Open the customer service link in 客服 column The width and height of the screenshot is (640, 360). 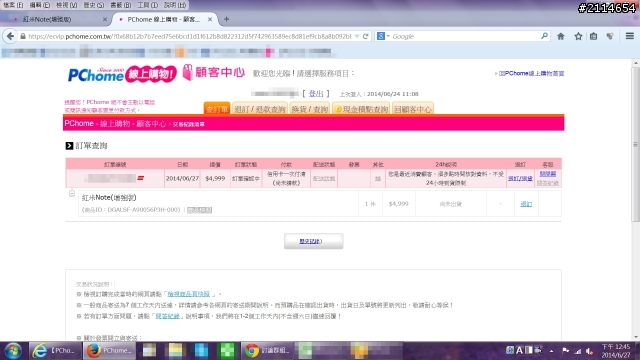click(548, 174)
